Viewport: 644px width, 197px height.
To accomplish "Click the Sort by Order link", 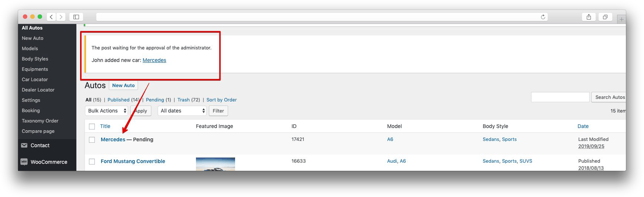I will tap(221, 100).
